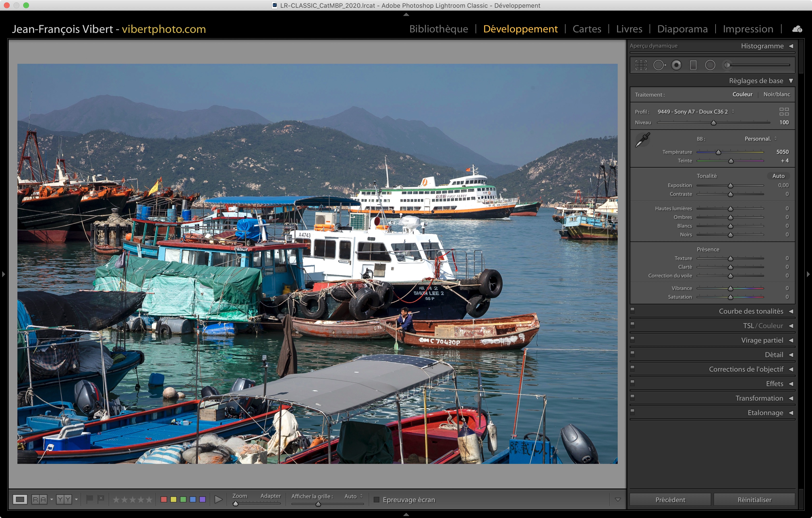Viewport: 812px width, 518px height.
Task: Open the profile browser grid icon
Action: click(784, 112)
